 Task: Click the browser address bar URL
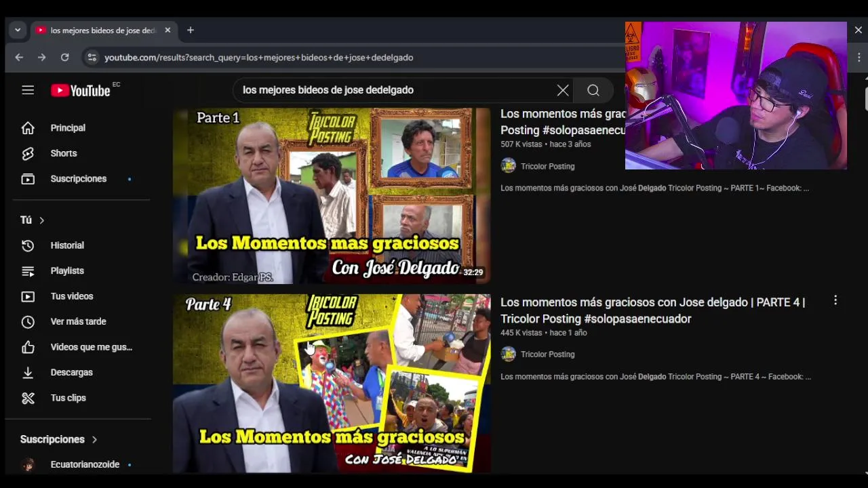pyautogui.click(x=258, y=58)
